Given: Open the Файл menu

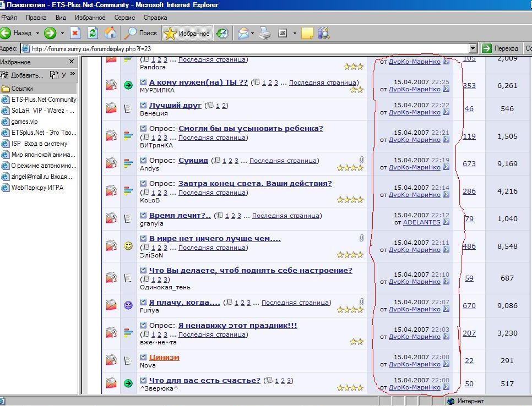Looking at the screenshot, I should pyautogui.click(x=9, y=18).
